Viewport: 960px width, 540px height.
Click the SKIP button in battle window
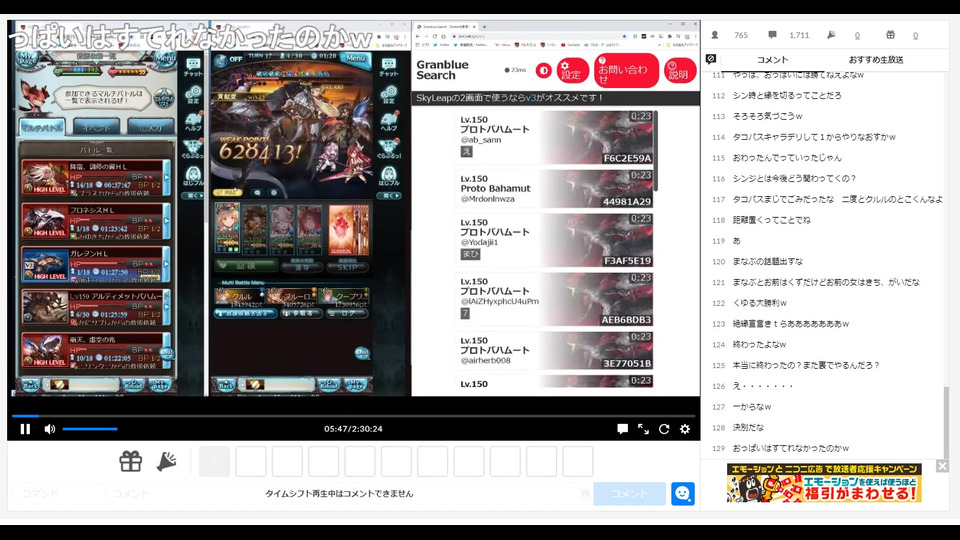[x=347, y=267]
